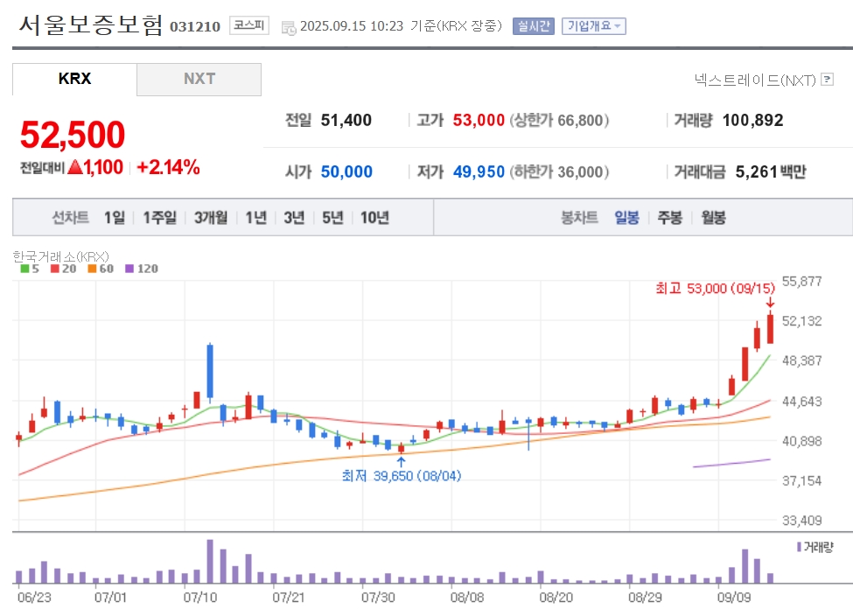Click the blue 최저 39,650 low marker
This screenshot has width=853, height=616.
click(x=402, y=476)
